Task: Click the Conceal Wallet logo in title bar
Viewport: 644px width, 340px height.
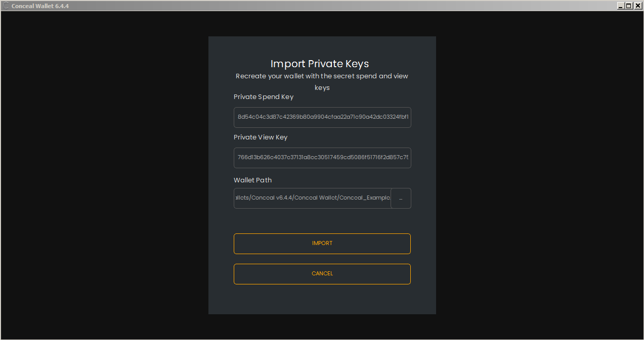Action: pos(6,6)
